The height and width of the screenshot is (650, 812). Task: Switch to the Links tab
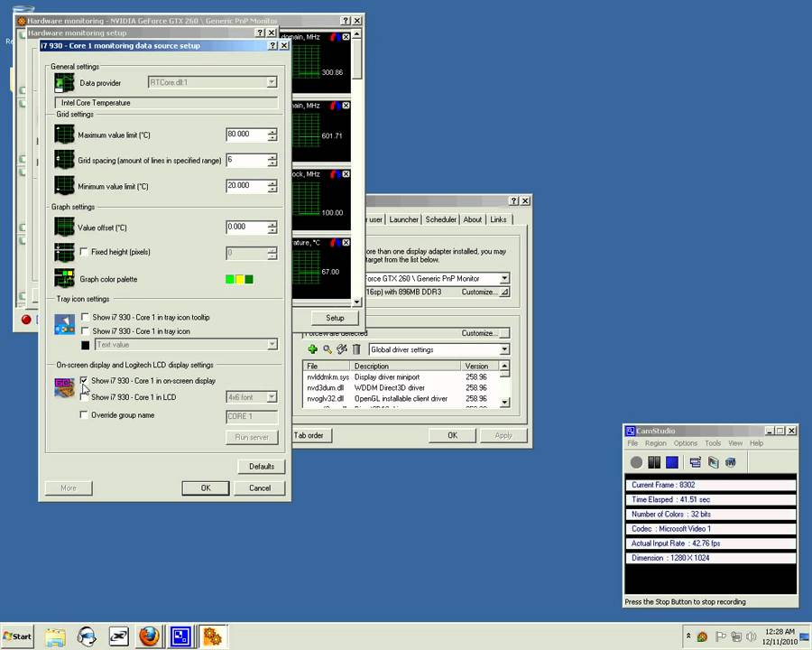(x=498, y=219)
